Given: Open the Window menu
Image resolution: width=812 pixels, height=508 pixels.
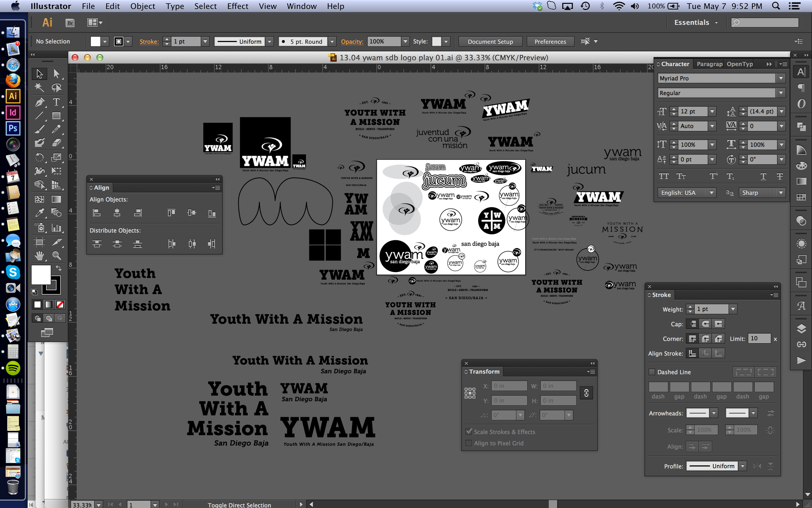Looking at the screenshot, I should click(301, 6).
